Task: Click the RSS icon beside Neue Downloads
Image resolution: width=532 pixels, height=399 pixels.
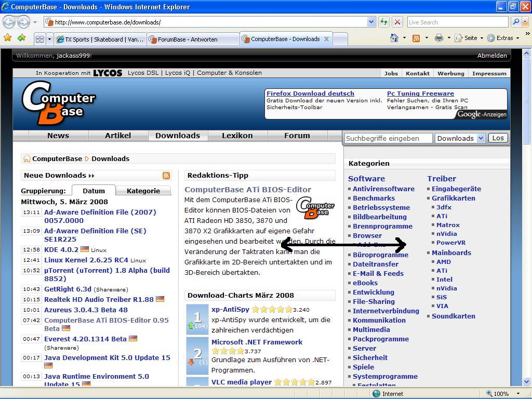Action: tap(166, 176)
